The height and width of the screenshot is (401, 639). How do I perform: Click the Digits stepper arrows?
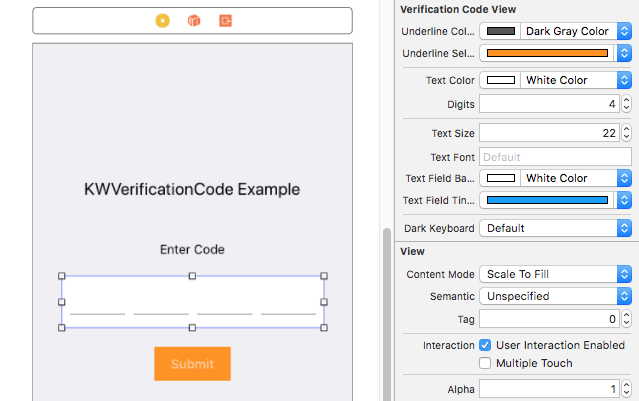tap(626, 104)
